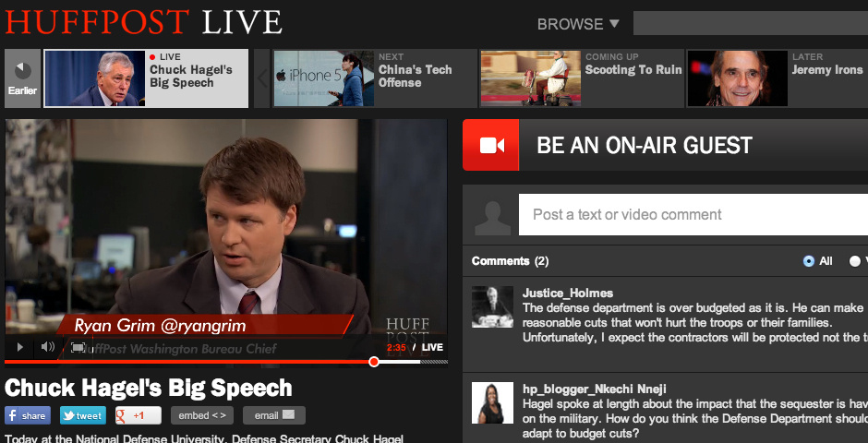Click the Google +1 button
Image resolution: width=868 pixels, height=443 pixels.
[138, 415]
